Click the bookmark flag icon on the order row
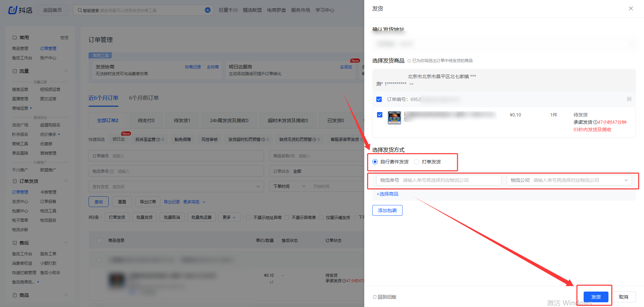The height and width of the screenshot is (307, 644). point(629,99)
